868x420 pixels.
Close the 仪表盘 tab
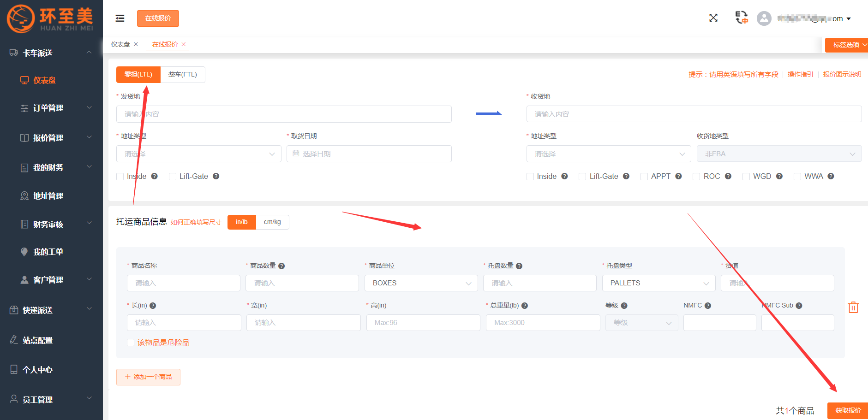136,44
